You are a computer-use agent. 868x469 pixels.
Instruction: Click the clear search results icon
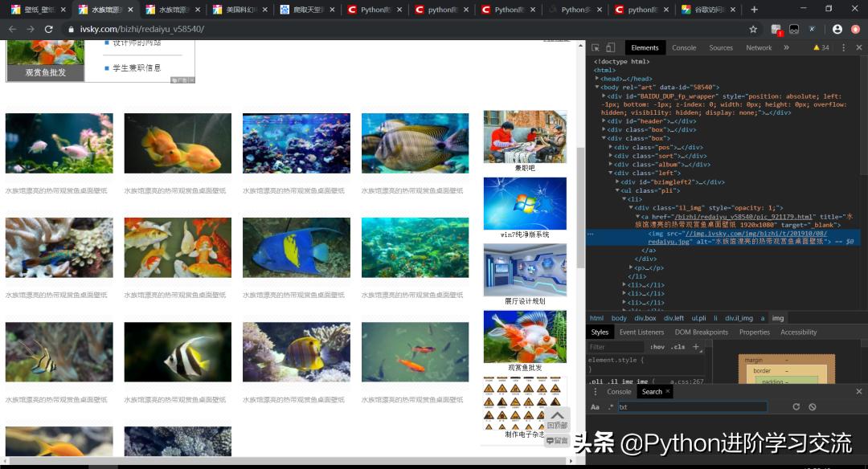[x=812, y=407]
